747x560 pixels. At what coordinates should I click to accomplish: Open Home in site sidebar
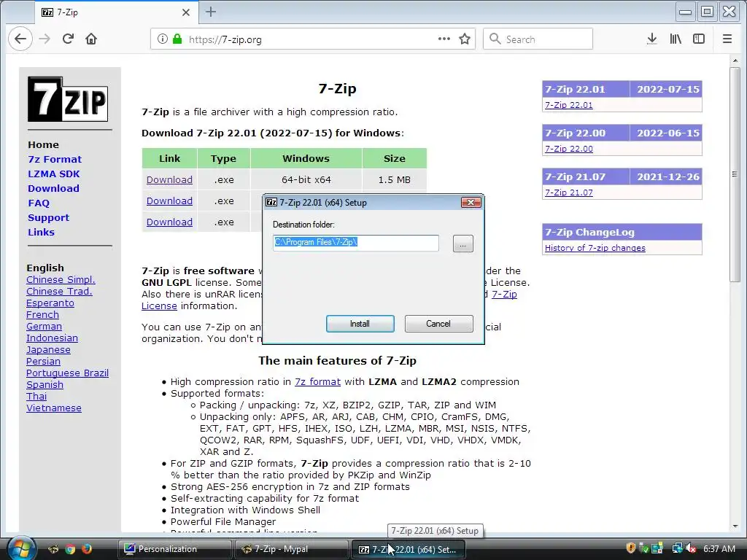tap(43, 145)
